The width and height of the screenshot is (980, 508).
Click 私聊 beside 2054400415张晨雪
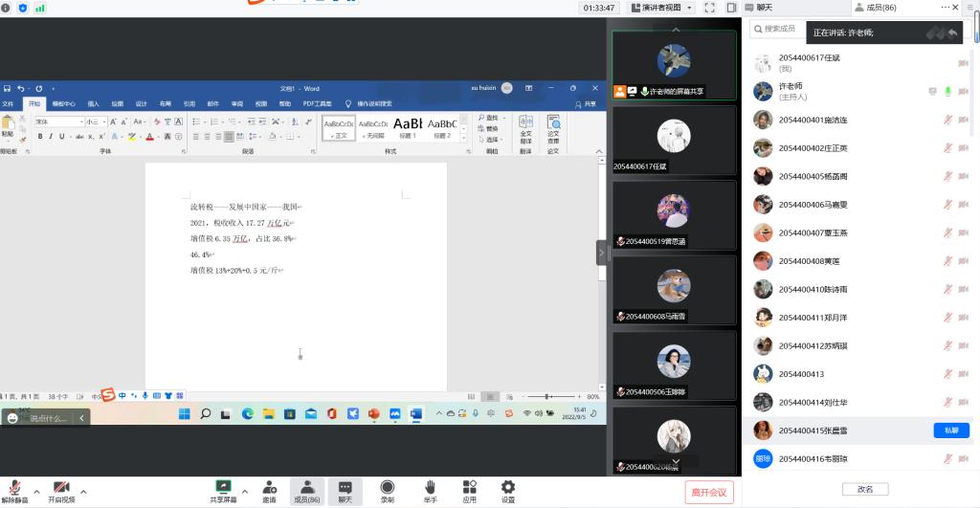pos(951,431)
